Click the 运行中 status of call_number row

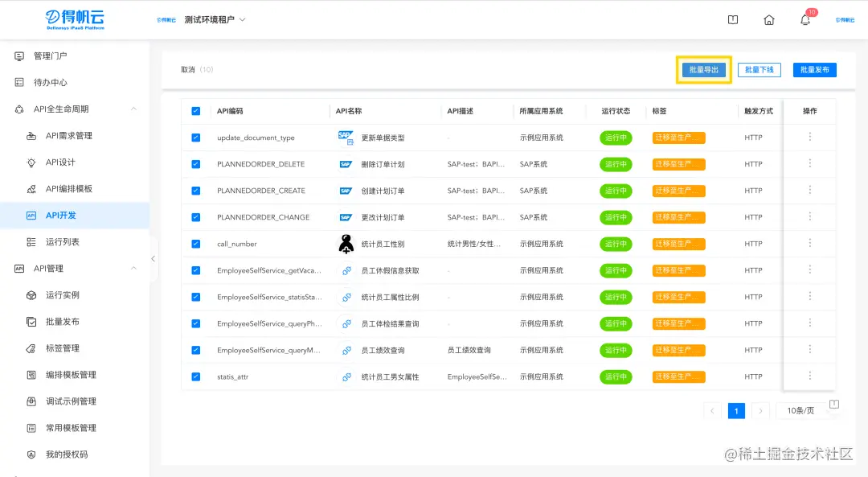coord(616,245)
